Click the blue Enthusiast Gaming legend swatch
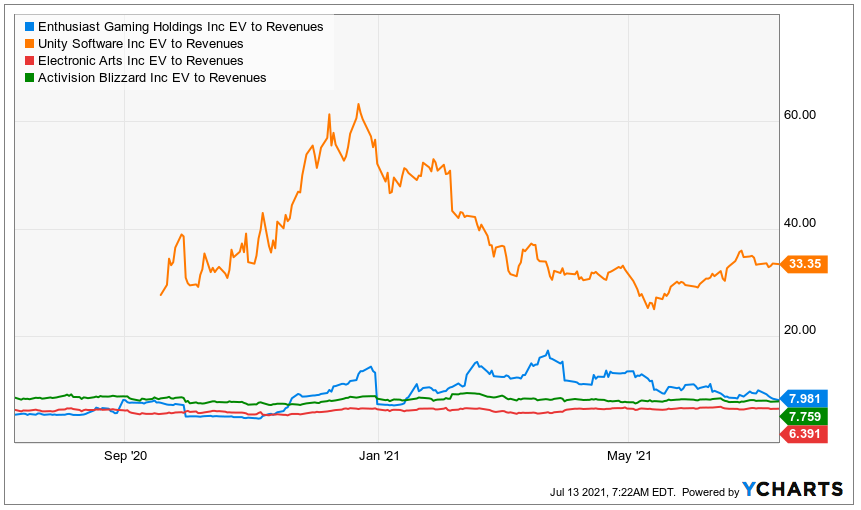The width and height of the screenshot is (861, 510). pos(29,26)
